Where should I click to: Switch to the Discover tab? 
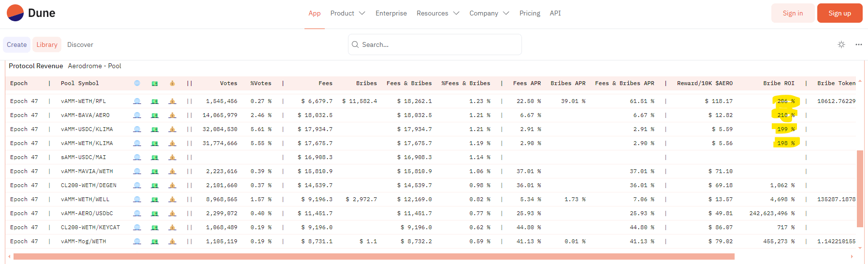pyautogui.click(x=80, y=44)
